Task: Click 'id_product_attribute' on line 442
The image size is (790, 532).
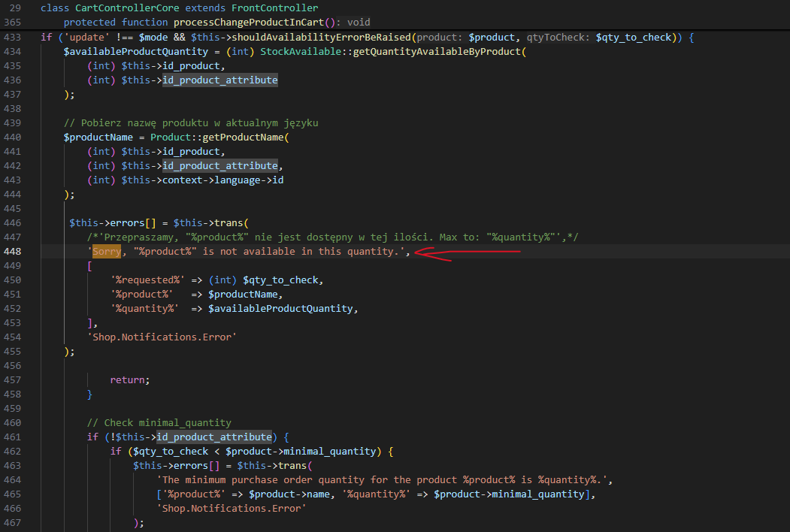Action: [220, 166]
